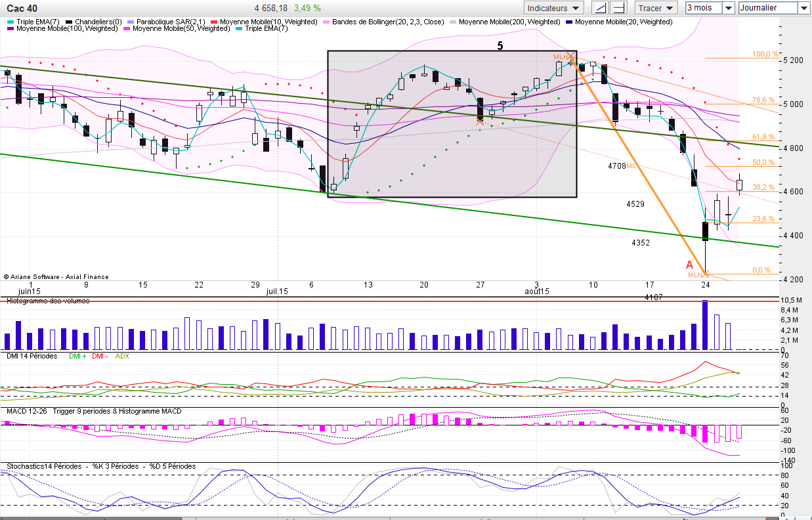The height and width of the screenshot is (520, 812).
Task: Select the horizontal line drawing tool
Action: [x=618, y=8]
